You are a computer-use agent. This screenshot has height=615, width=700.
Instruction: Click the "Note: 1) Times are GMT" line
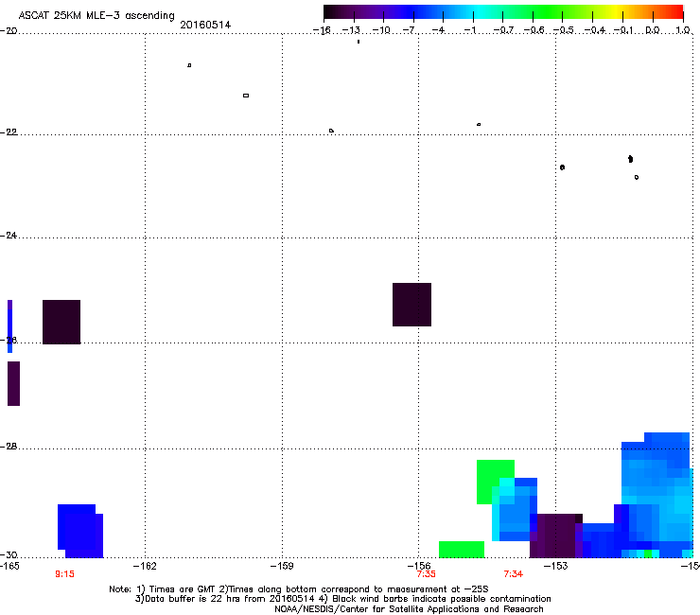299,589
